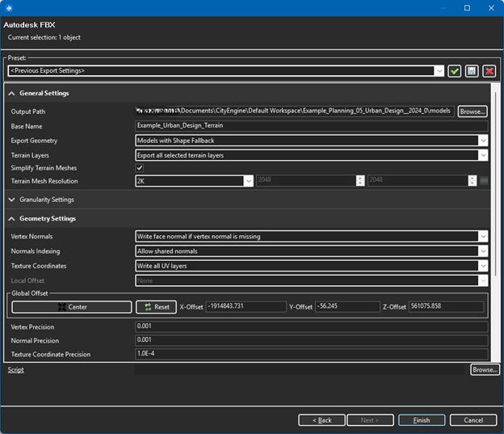The image size is (504, 434).
Task: Click Output Path field
Action: click(295, 111)
